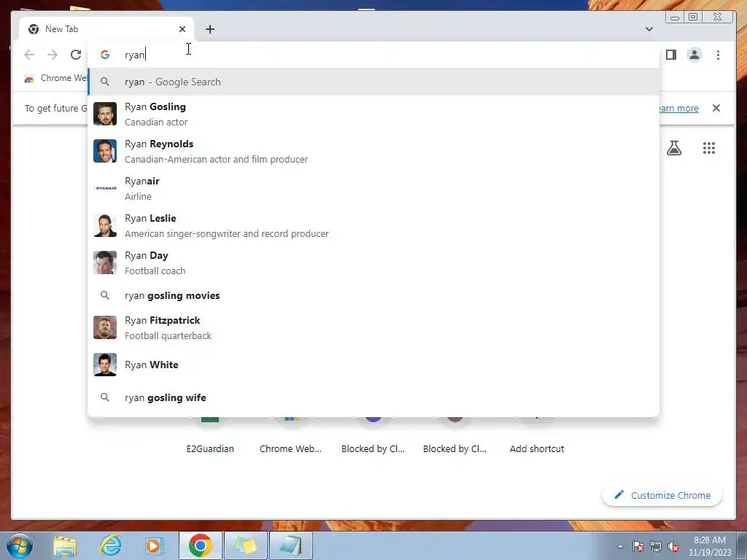747x560 pixels.
Task: Choose 'ryan gosling movies' suggestion
Action: click(373, 295)
